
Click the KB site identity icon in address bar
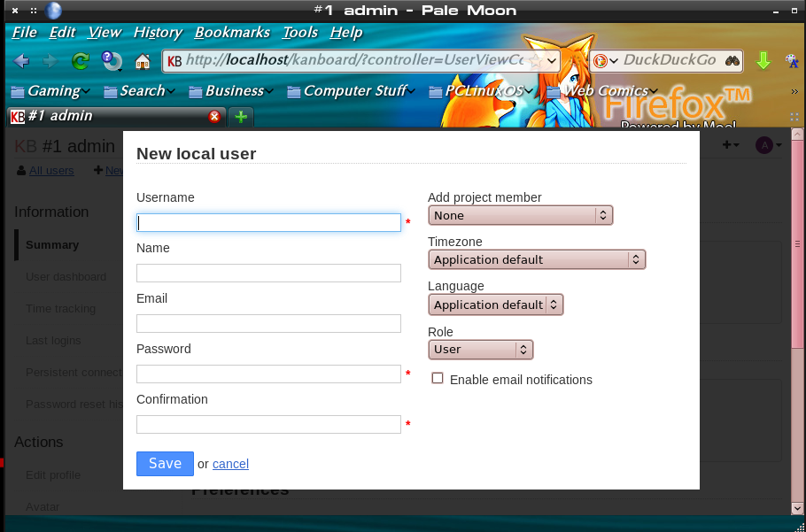174,62
